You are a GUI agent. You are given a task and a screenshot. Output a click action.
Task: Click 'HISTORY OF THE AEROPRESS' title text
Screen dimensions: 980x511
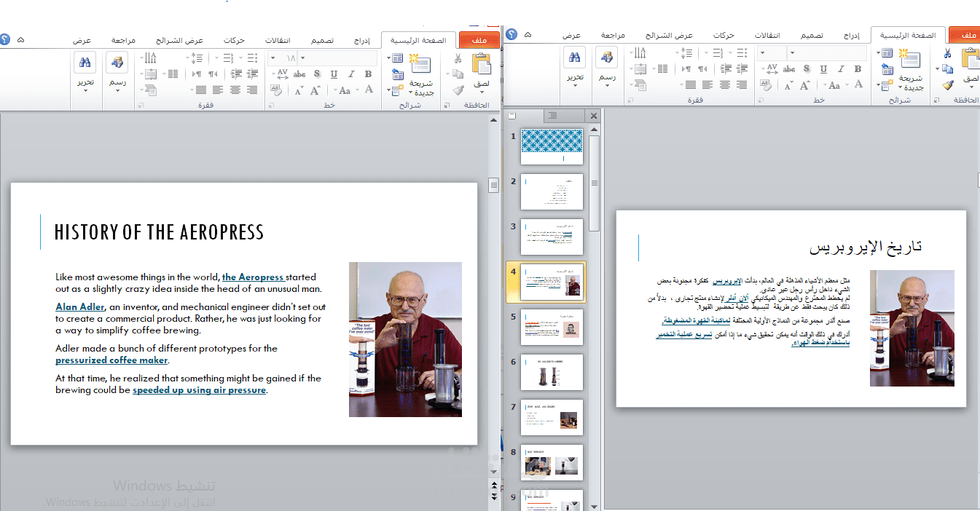coord(159,232)
